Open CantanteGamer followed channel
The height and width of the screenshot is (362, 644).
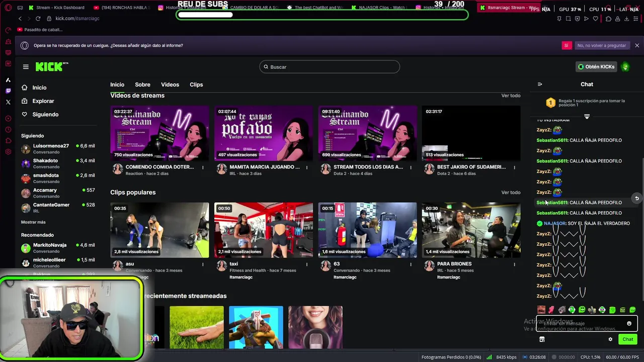pos(58,208)
